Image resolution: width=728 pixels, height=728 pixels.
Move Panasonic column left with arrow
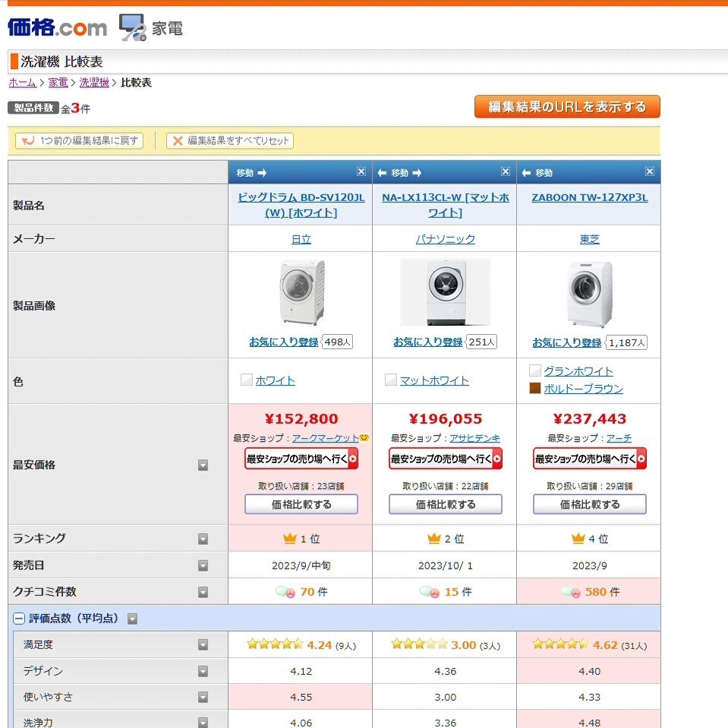pos(382,173)
